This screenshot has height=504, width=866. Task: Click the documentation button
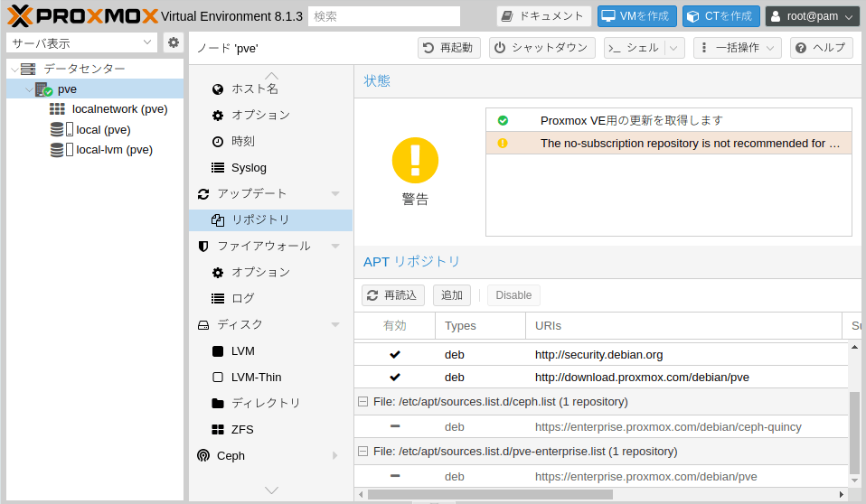click(x=543, y=16)
